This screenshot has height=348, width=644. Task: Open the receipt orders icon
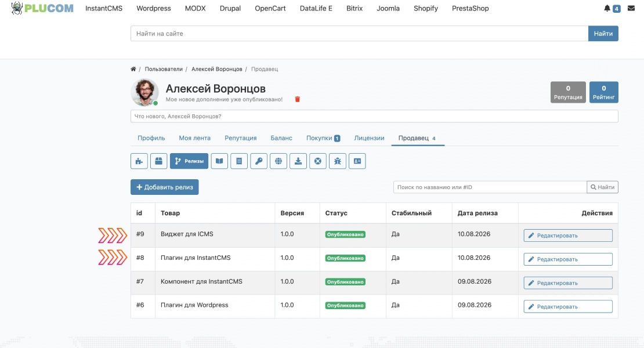click(239, 161)
